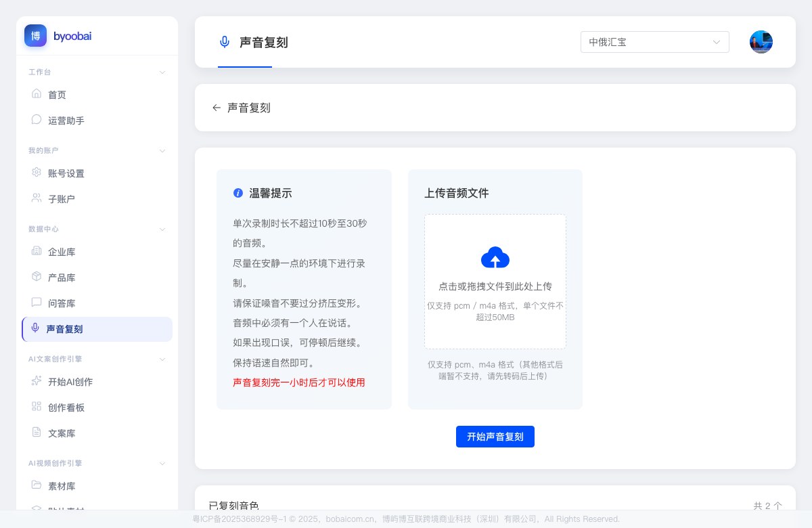Click the 共 2 个 count text

pos(767,506)
